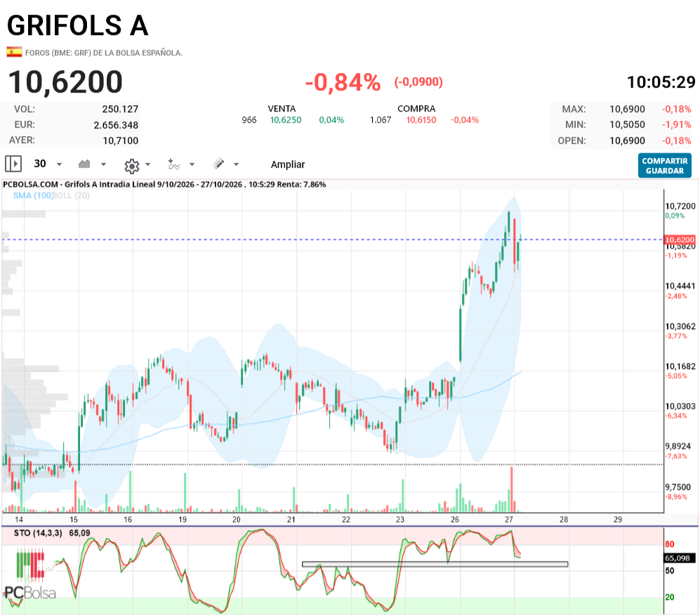
Task: Click the VENTA quantity 966
Action: [249, 120]
